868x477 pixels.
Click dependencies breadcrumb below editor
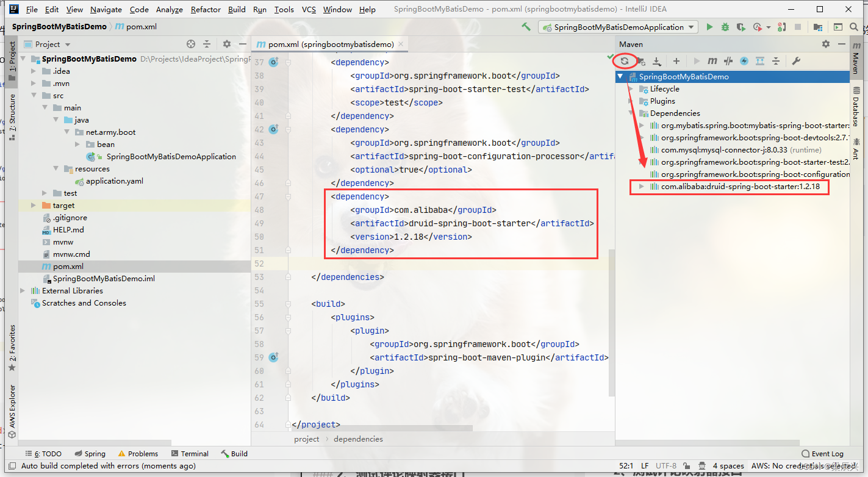point(358,439)
